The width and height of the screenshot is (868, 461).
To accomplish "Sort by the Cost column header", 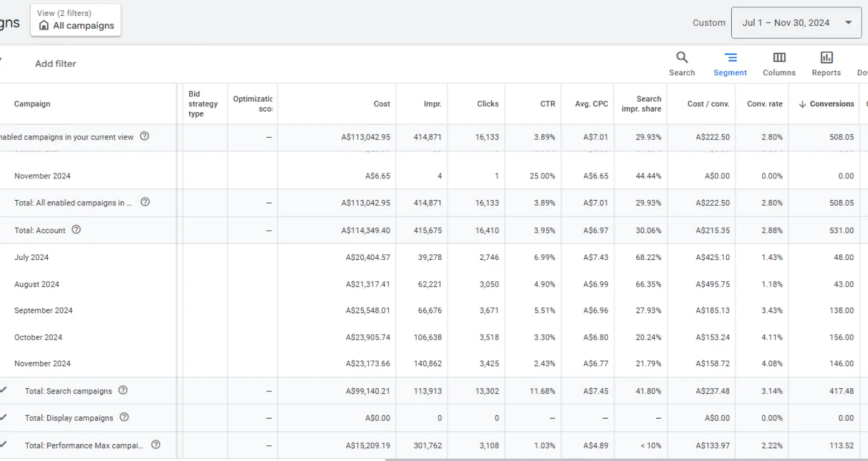I will [x=382, y=104].
